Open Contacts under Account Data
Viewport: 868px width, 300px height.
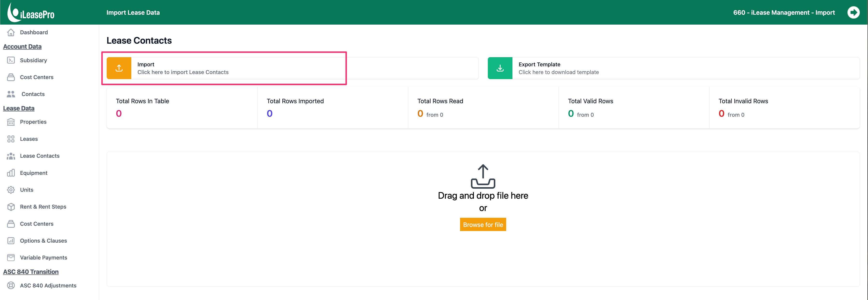[x=33, y=94]
